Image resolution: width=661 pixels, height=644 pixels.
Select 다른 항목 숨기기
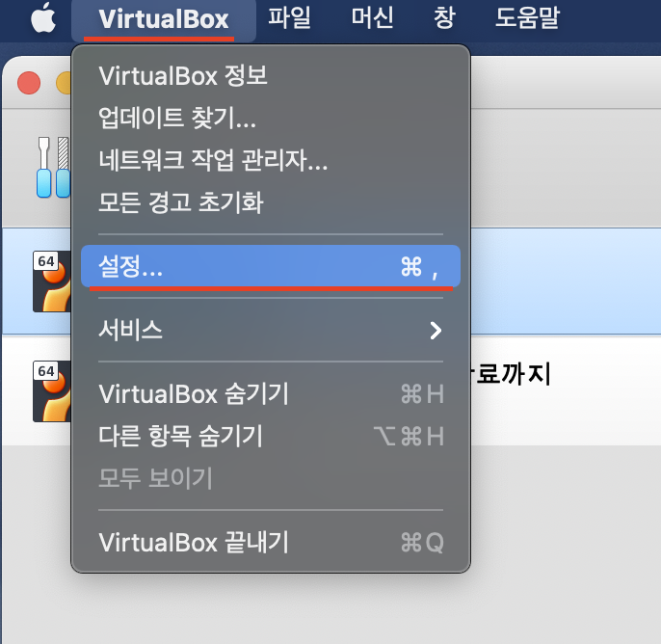pos(271,436)
